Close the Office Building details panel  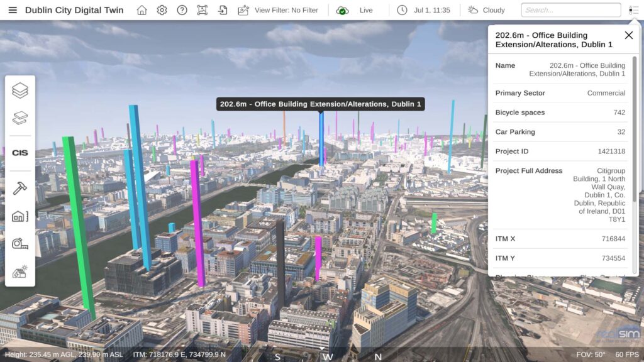628,35
